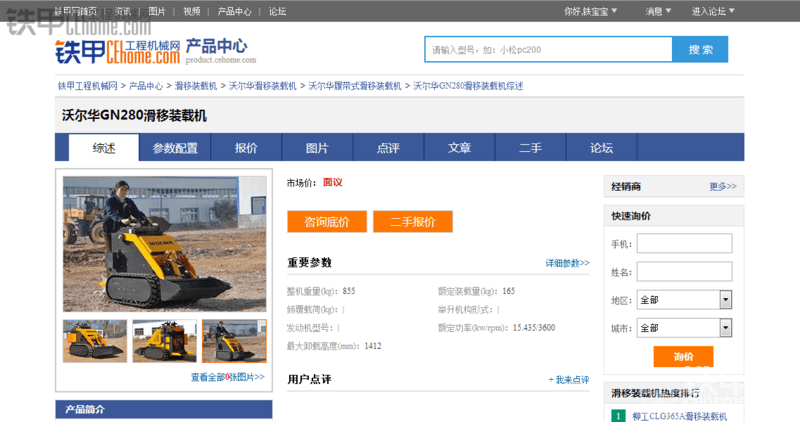Click the orange 询价 button
Screen dimensions: 800x422
(x=683, y=356)
